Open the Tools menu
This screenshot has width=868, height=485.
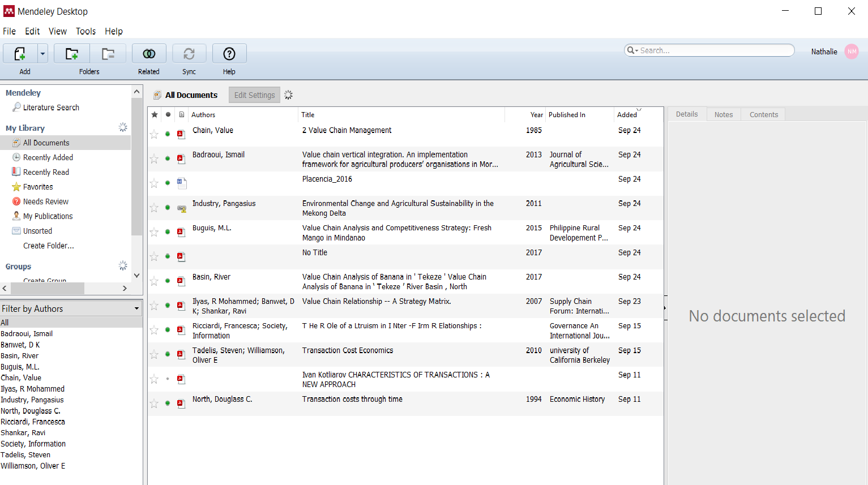(x=85, y=31)
